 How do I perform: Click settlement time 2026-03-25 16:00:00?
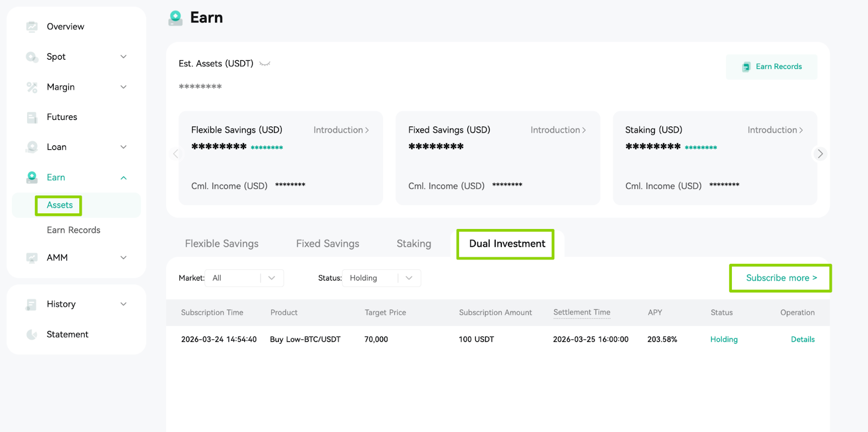[x=591, y=340]
